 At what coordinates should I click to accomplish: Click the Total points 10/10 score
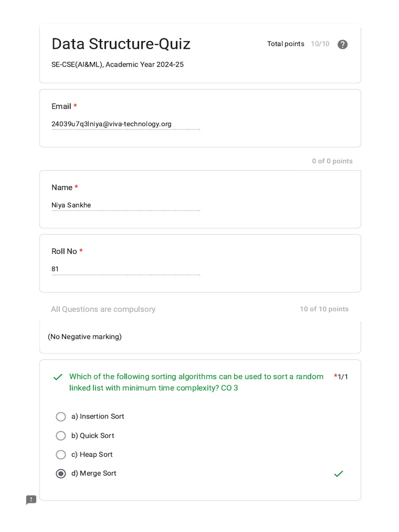pos(298,44)
